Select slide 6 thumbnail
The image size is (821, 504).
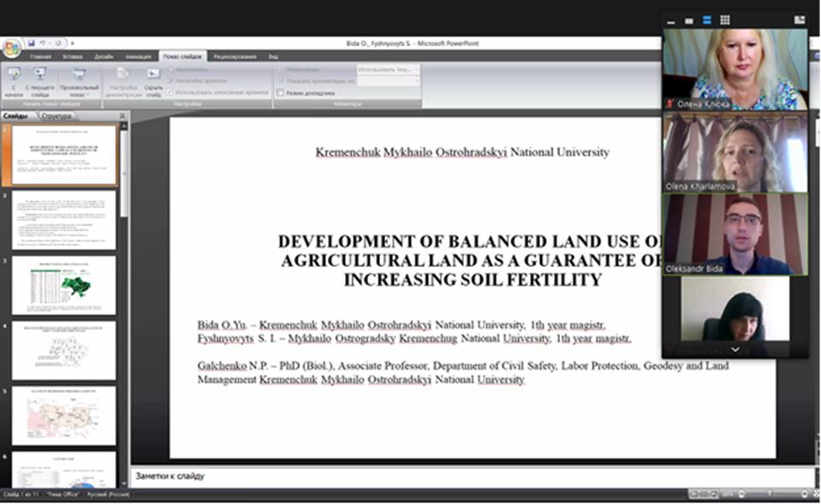tap(64, 470)
